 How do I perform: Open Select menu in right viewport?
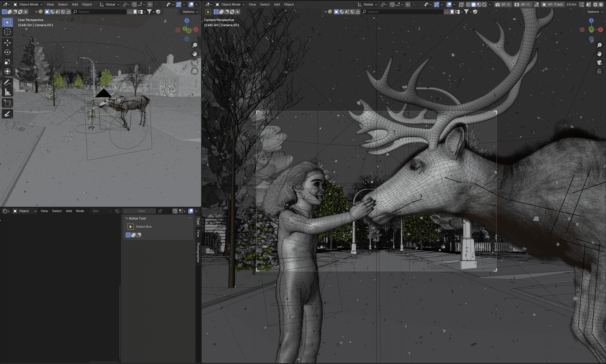click(265, 4)
